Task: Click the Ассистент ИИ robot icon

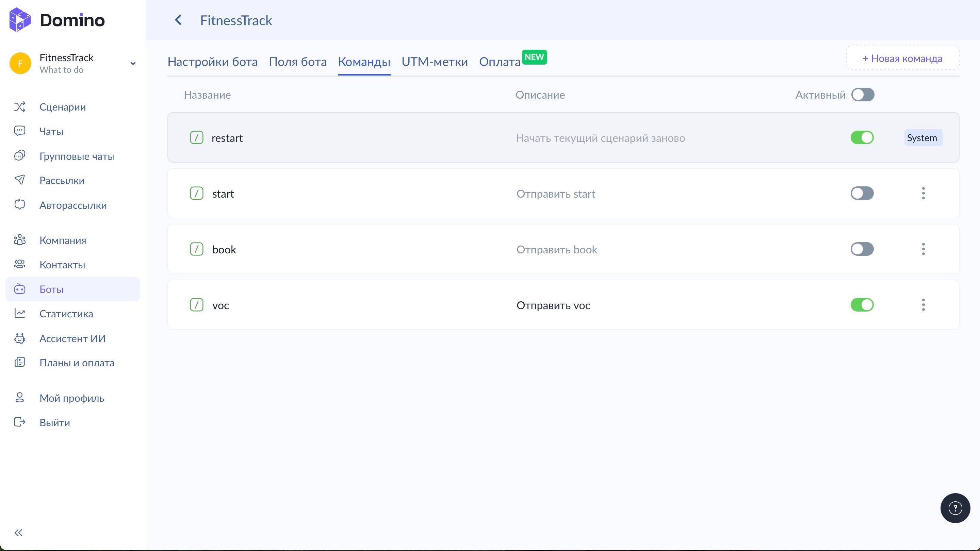Action: (20, 338)
